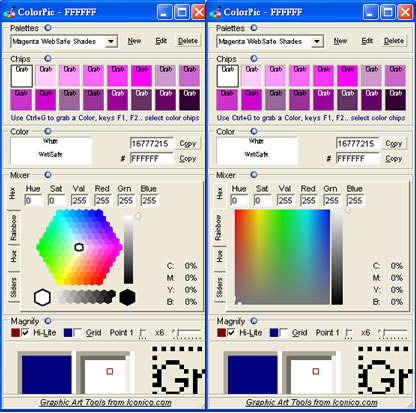The width and height of the screenshot is (416, 413).
Task: Switch to Hue tab in left mixer
Action: 14,256
